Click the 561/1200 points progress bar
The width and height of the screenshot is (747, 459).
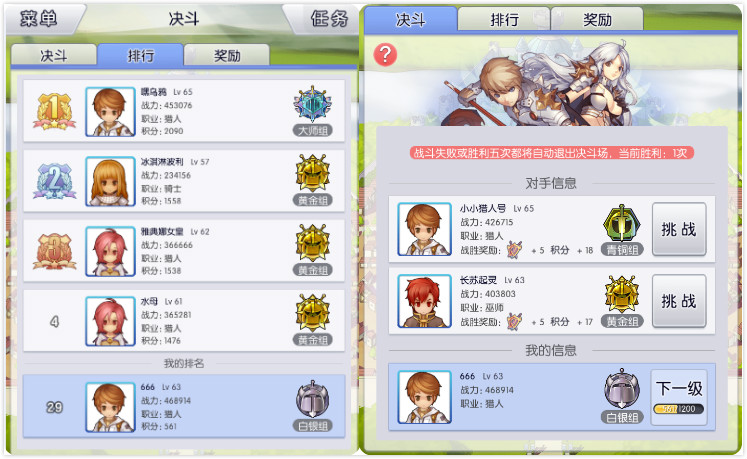tap(679, 409)
